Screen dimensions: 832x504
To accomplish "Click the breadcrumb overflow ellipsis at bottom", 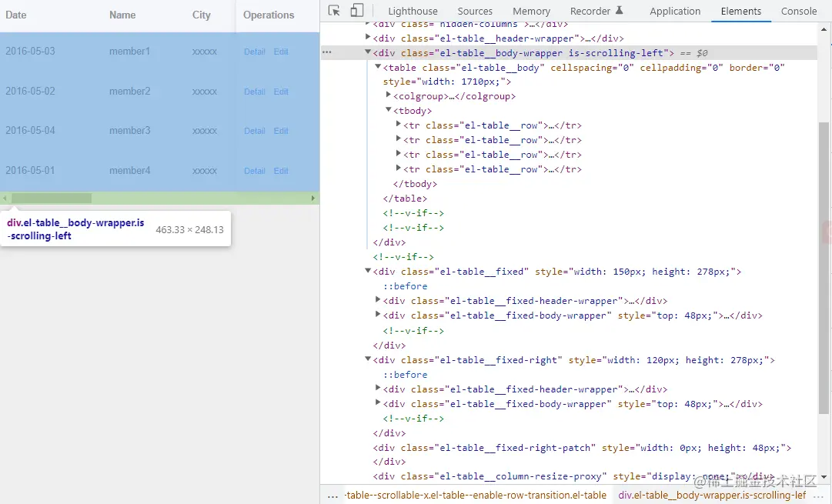I will (x=332, y=496).
